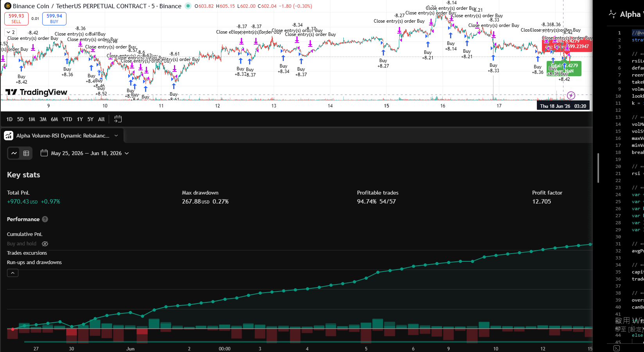Switch to the table list view icon
The width and height of the screenshot is (644, 352).
coord(26,153)
